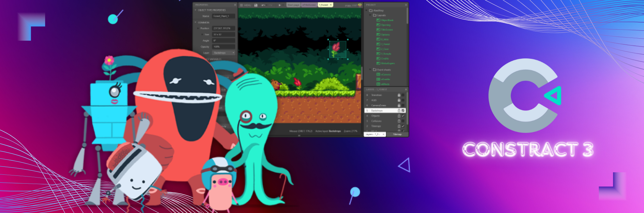Image resolution: width=644 pixels, height=213 pixels.
Task: Click the user account avatar icon
Action: [x=360, y=5]
